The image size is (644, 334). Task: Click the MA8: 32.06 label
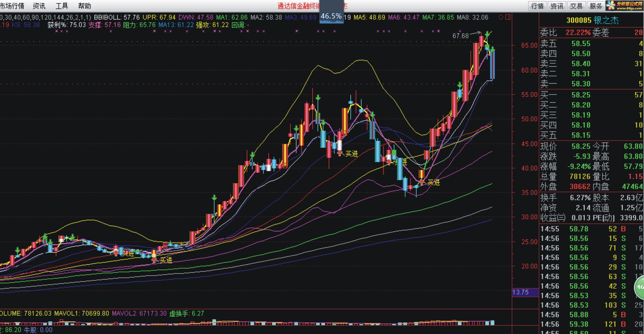coord(473,17)
